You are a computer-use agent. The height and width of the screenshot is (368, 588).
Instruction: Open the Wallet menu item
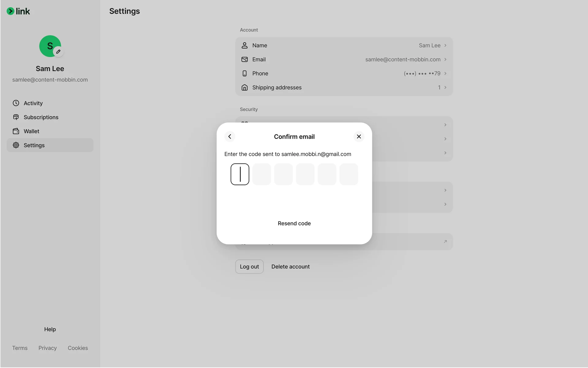point(32,131)
